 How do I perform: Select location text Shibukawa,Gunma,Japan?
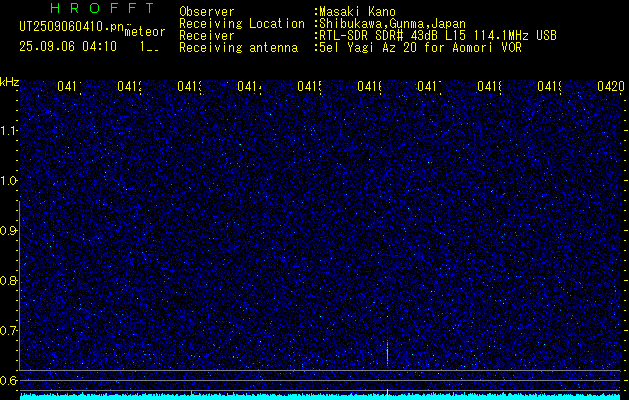[392, 24]
